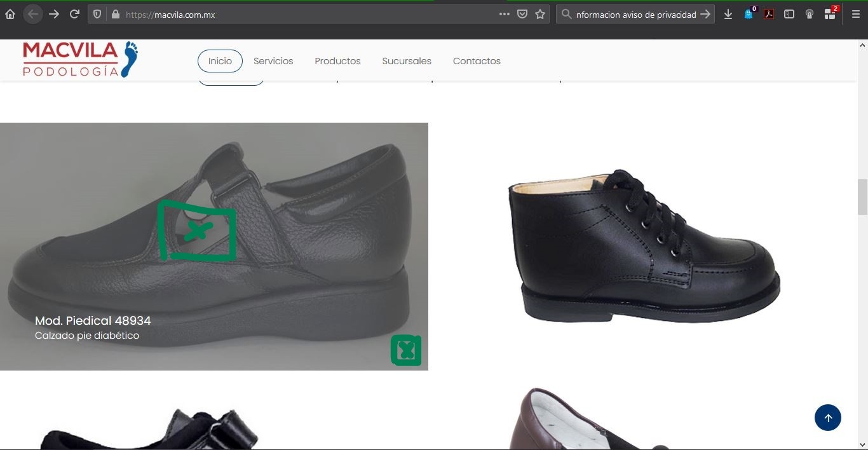The width and height of the screenshot is (868, 450).
Task: Open the page actions three-dot menu
Action: [x=504, y=14]
